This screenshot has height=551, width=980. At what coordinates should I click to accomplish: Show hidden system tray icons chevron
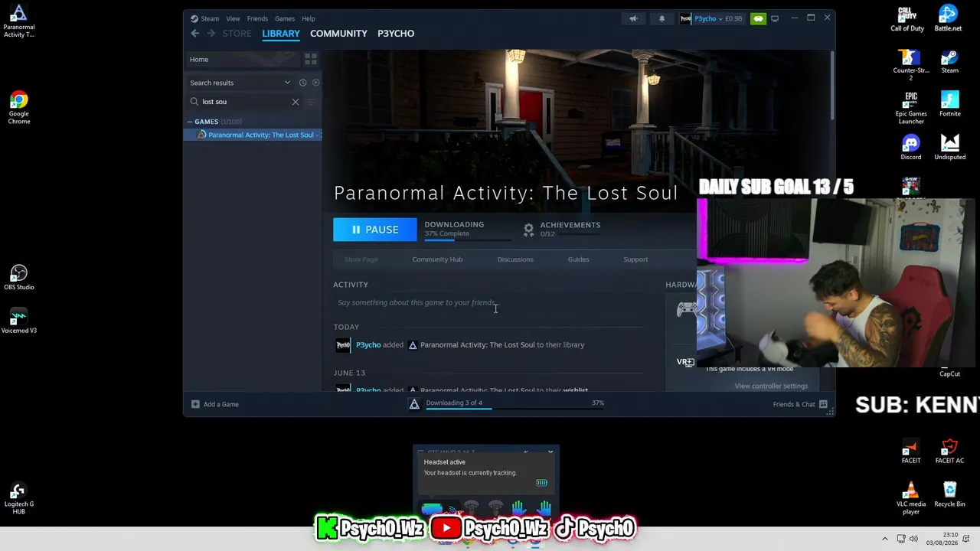pyautogui.click(x=885, y=539)
